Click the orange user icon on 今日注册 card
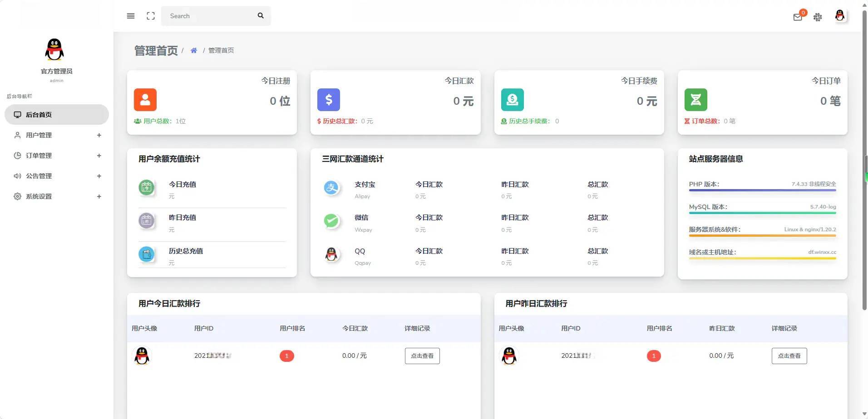Image resolution: width=868 pixels, height=419 pixels. coord(145,100)
